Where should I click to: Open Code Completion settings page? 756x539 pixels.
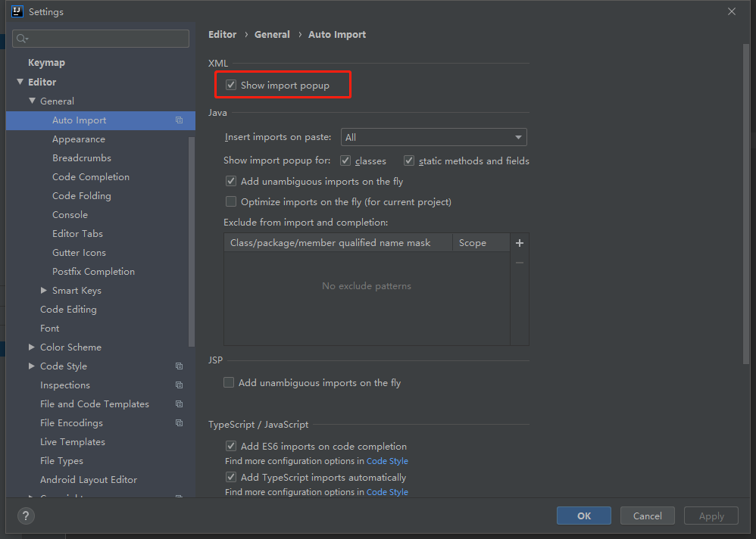click(x=91, y=177)
